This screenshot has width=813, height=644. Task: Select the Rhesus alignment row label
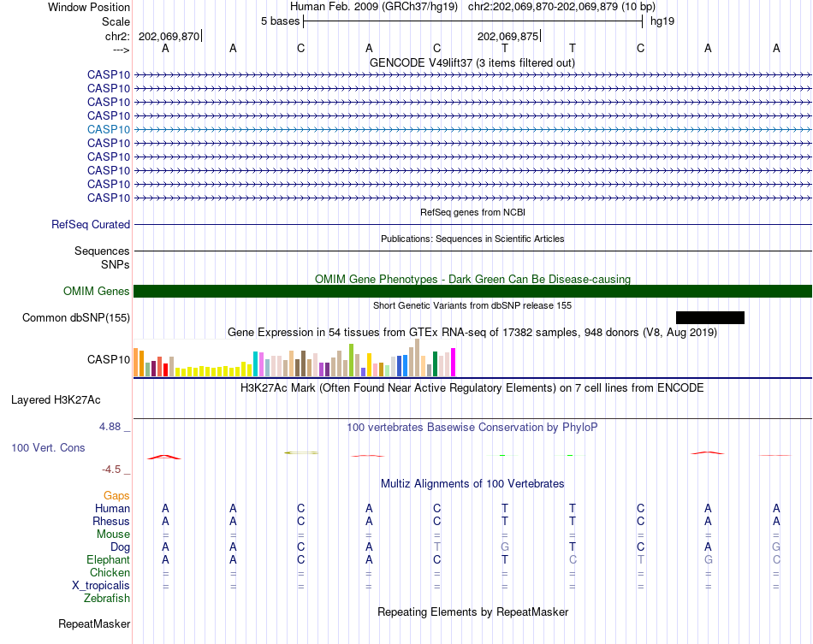coord(111,521)
